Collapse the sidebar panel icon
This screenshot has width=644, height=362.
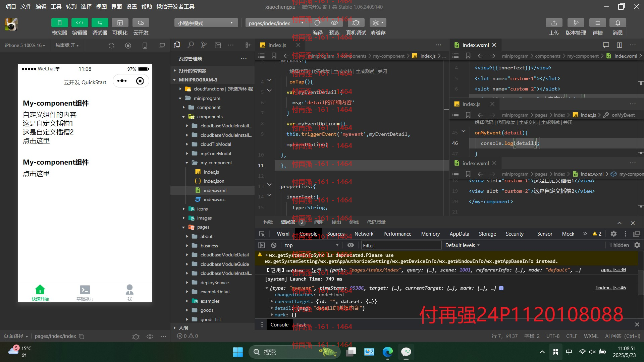[x=248, y=45]
